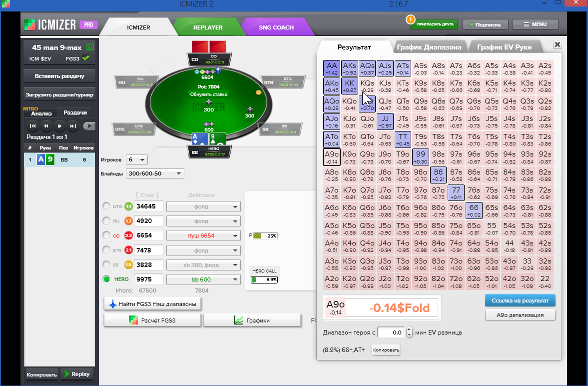Screen dimensions: 588x386
Task: Select the BTN radio button
Action: tap(106, 250)
